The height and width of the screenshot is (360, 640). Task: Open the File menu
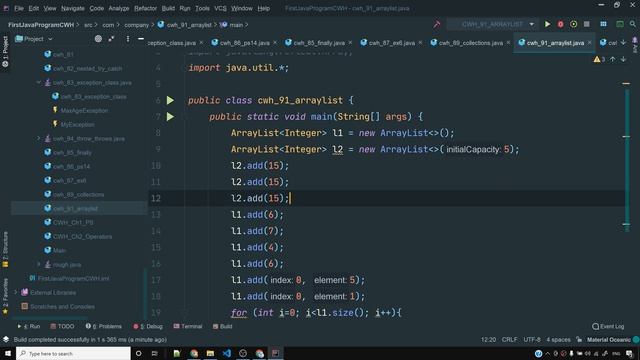(x=19, y=8)
